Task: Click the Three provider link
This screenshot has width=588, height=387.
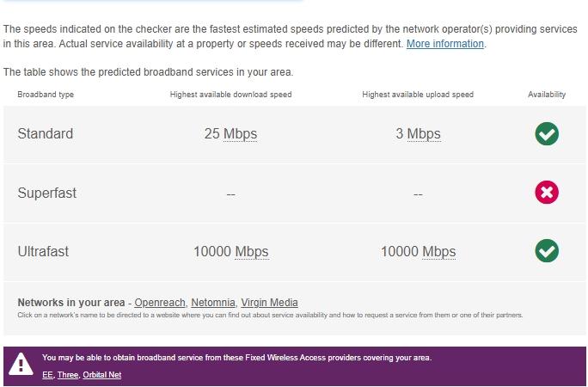Action: [x=68, y=375]
